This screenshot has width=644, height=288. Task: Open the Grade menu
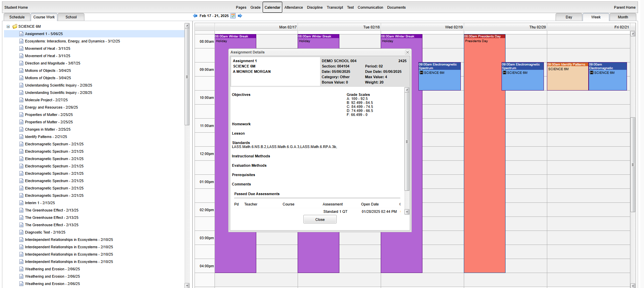255,7
